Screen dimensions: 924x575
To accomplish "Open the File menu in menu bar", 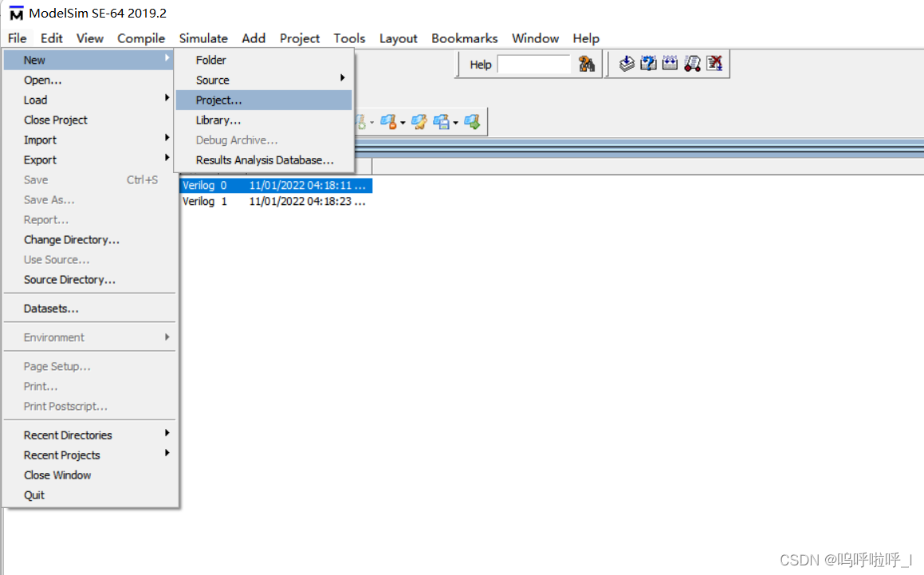I will click(x=17, y=38).
